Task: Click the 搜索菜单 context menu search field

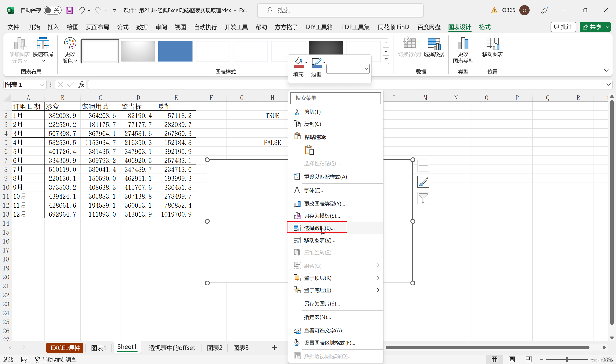Action: (335, 98)
